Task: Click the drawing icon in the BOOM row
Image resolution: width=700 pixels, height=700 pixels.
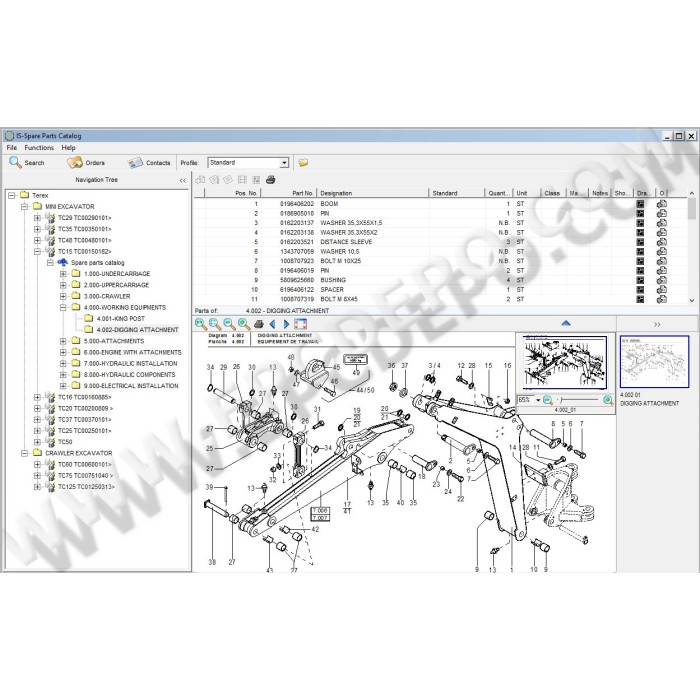Action: (640, 204)
